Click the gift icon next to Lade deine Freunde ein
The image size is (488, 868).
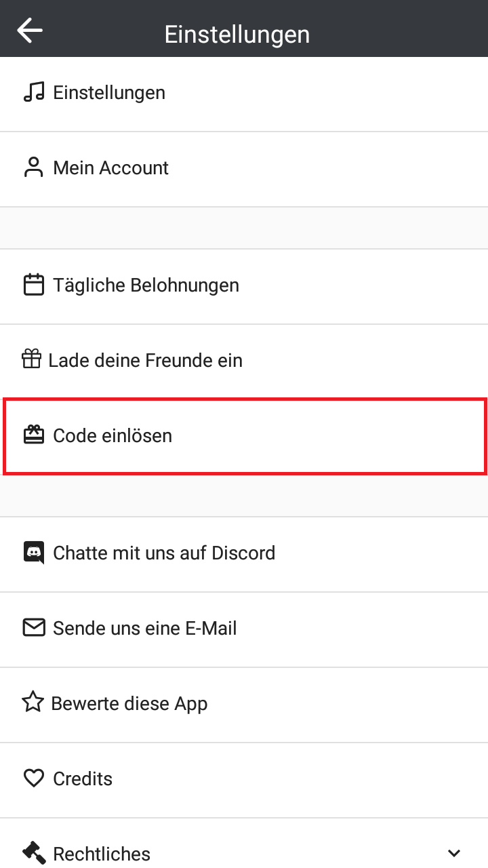[x=33, y=359]
